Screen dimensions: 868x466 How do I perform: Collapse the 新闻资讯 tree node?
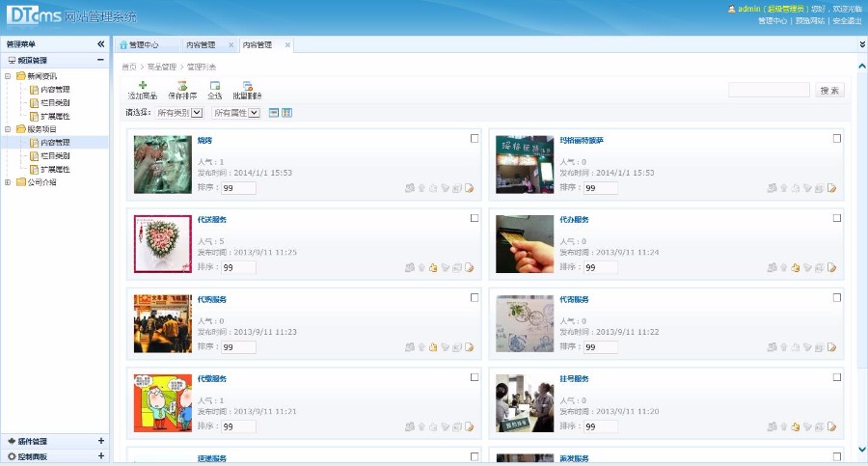tap(8, 76)
